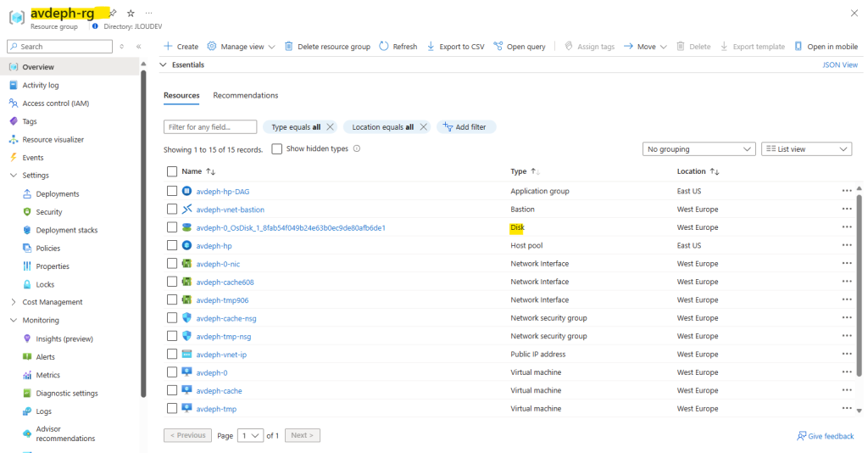Check the avdeph-hp row checkbox
This screenshot has width=868, height=453.
tap(172, 245)
